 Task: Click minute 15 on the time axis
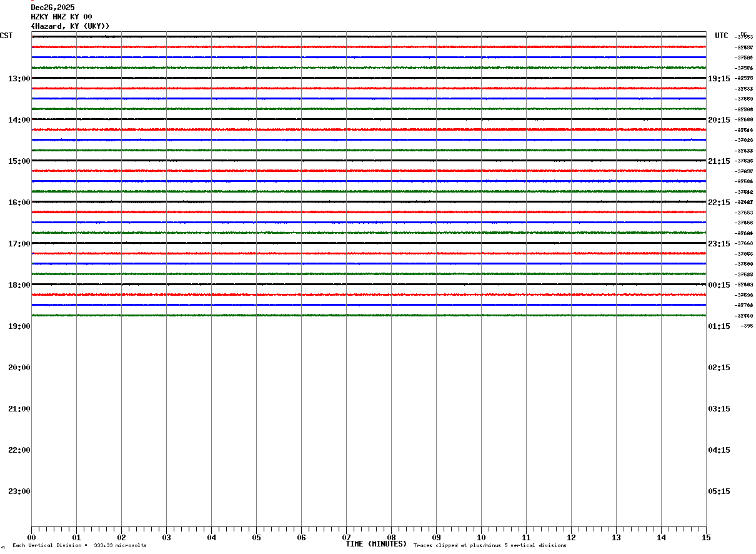[706, 538]
